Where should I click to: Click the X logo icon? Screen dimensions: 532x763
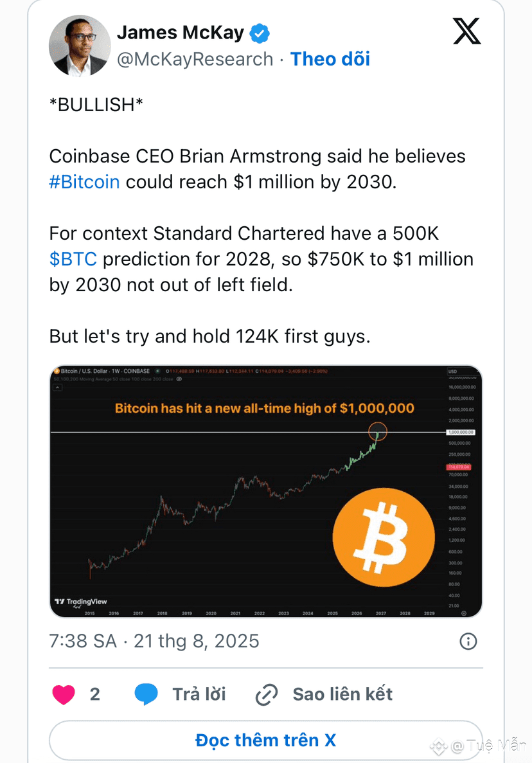(x=467, y=31)
